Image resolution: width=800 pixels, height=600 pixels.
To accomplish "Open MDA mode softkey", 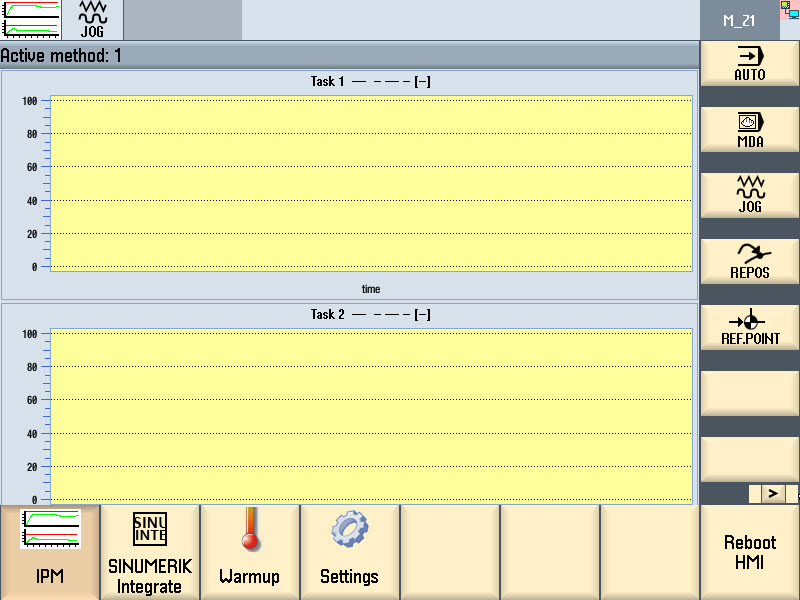I will point(749,130).
